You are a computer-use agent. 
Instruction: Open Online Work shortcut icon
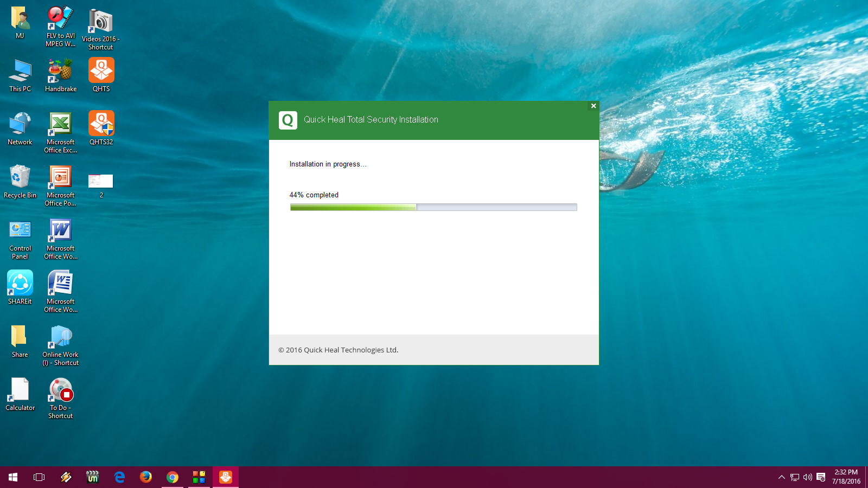point(60,336)
